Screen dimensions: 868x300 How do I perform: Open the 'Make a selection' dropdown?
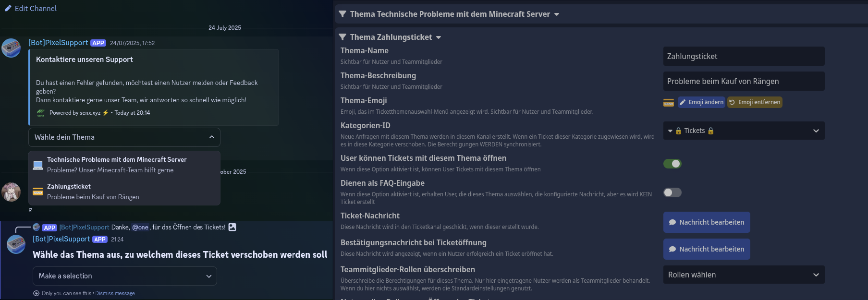tap(124, 276)
